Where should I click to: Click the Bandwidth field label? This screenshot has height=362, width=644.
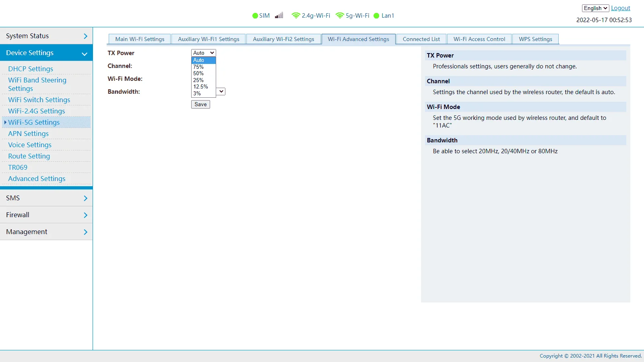coord(124,92)
